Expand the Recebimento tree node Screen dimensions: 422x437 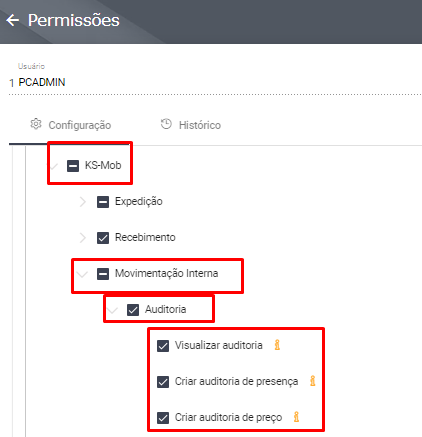pyautogui.click(x=83, y=238)
